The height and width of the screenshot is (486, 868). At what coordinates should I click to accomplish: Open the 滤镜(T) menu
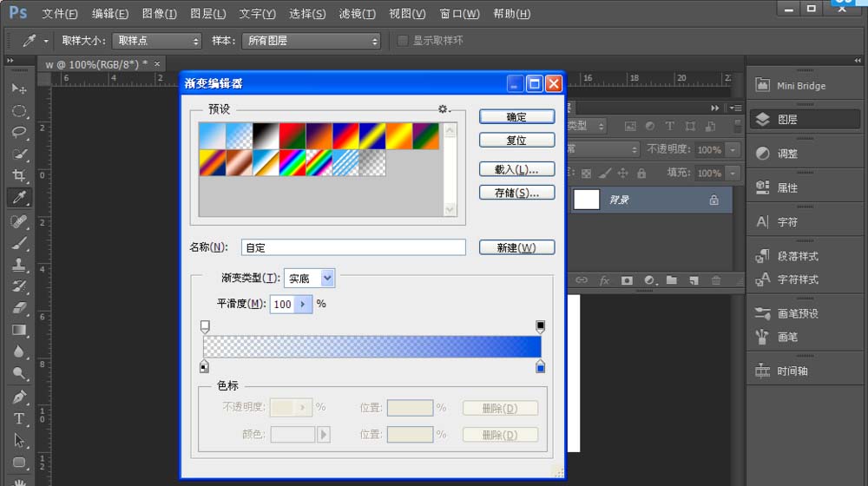(x=357, y=14)
